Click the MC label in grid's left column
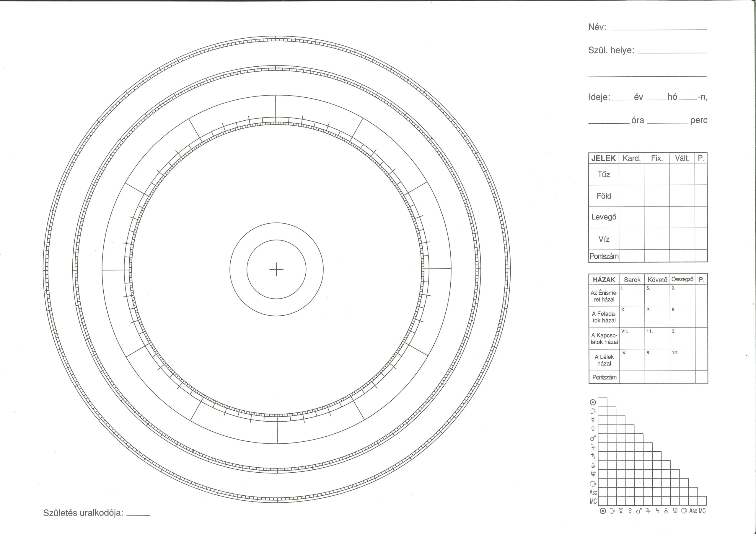The height and width of the screenshot is (534, 756). point(593,502)
